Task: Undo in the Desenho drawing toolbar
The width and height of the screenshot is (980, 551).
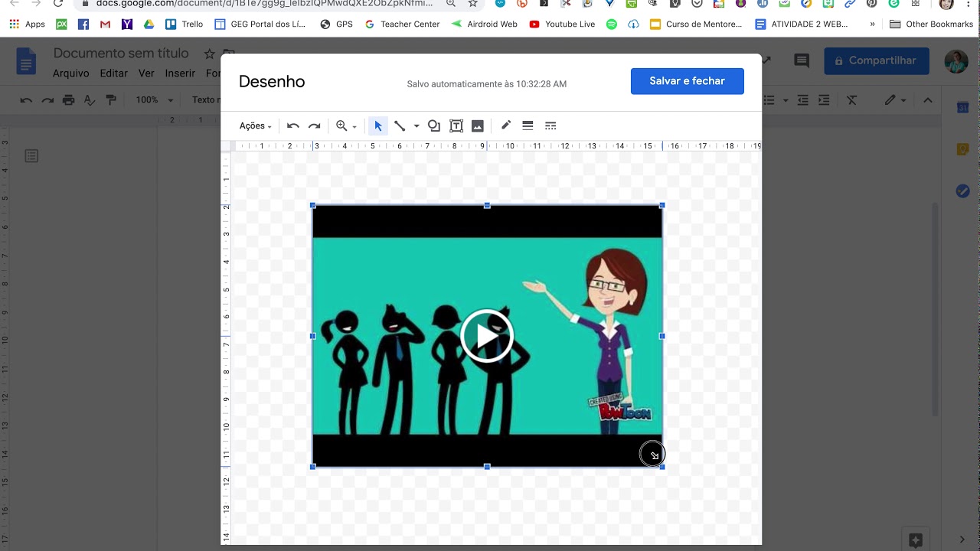Action: coord(292,126)
